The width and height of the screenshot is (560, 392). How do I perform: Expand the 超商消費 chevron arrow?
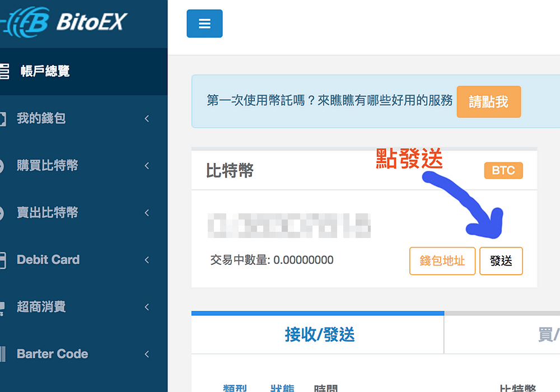147,307
